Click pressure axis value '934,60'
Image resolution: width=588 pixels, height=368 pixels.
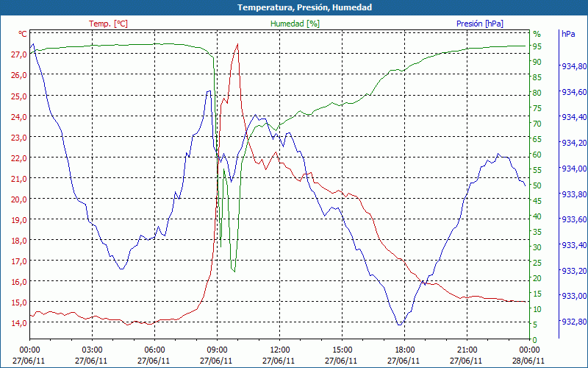point(574,92)
